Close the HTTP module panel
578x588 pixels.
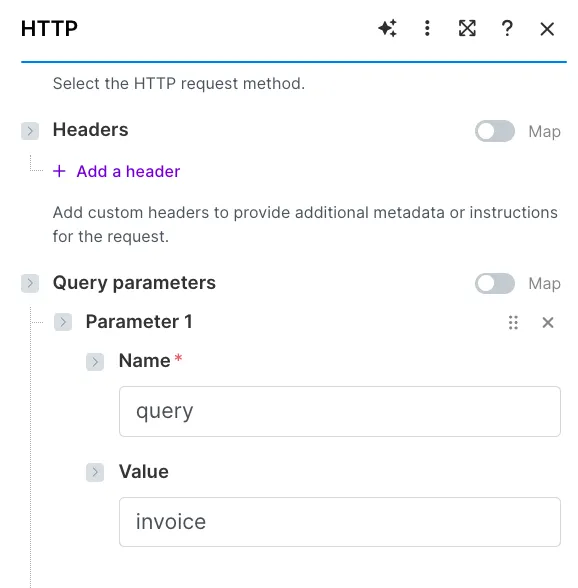pos(547,29)
